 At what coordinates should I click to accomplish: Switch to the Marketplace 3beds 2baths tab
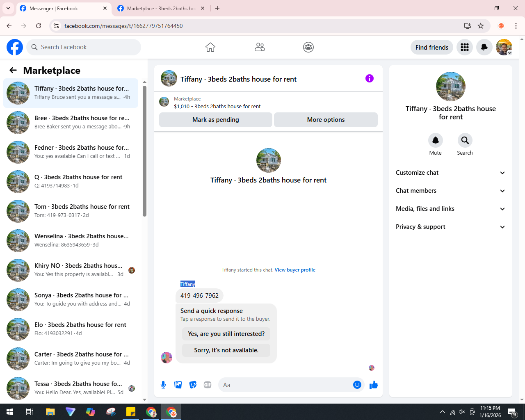161,9
